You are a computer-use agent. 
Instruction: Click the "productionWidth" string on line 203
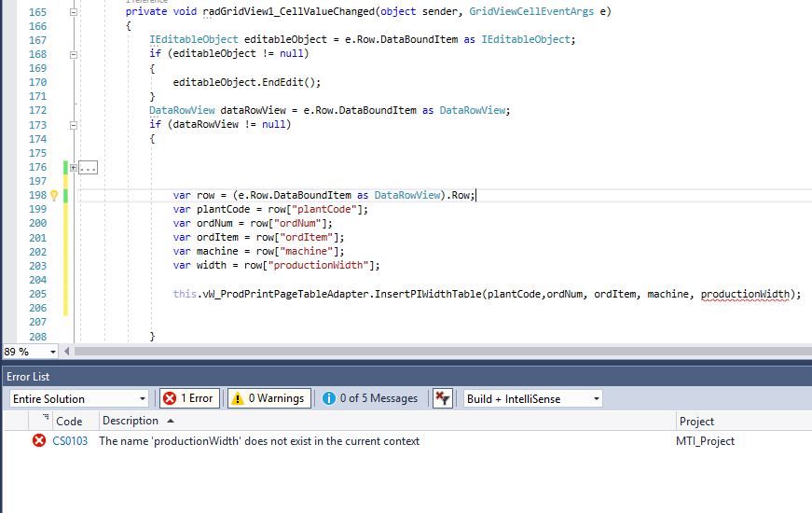click(318, 265)
